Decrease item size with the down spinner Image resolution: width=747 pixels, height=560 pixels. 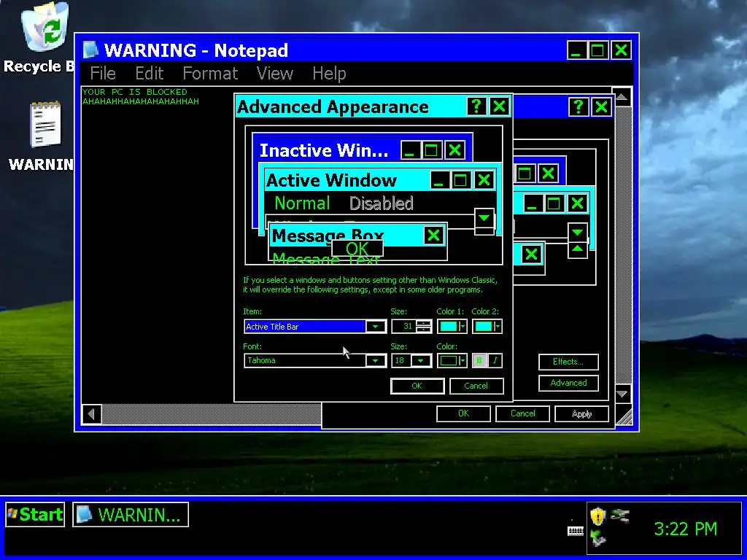pyautogui.click(x=424, y=330)
